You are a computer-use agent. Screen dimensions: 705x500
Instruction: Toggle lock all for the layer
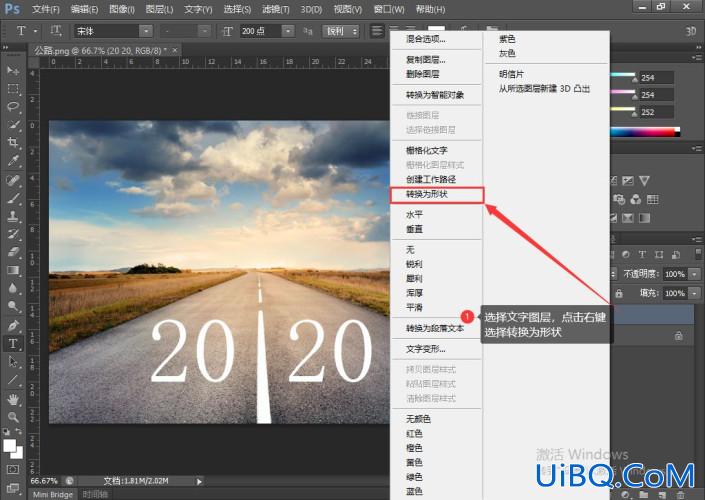pyautogui.click(x=619, y=294)
